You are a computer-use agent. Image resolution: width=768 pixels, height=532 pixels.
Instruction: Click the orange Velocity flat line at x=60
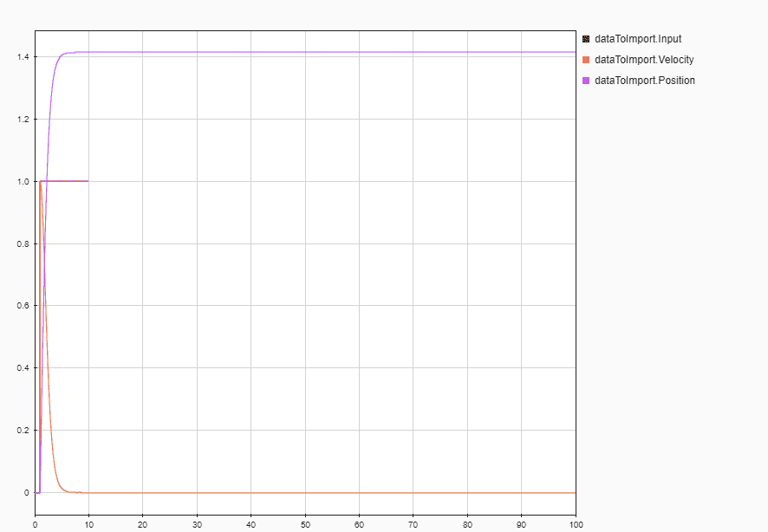(359, 492)
